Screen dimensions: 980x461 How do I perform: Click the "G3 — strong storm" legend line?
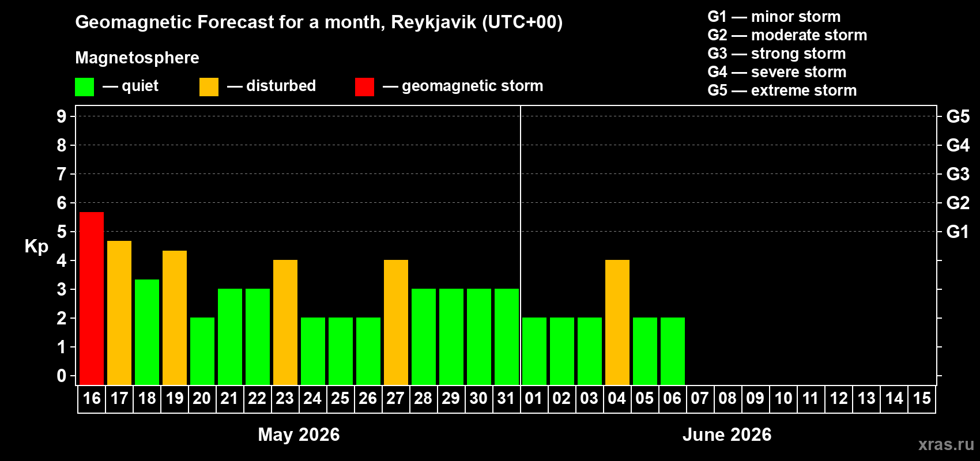tap(777, 54)
